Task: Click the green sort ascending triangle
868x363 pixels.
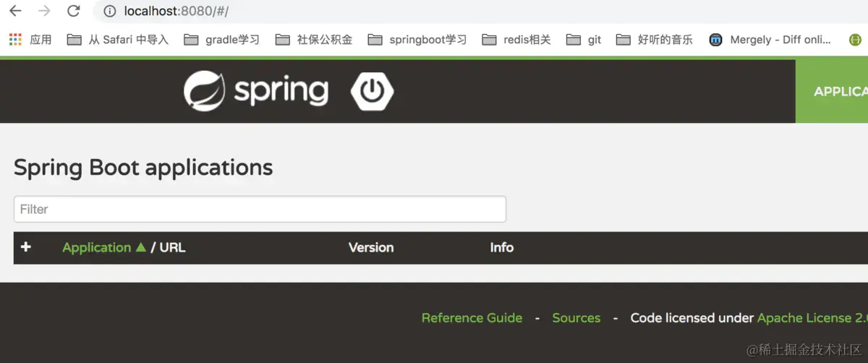Action: pyautogui.click(x=141, y=247)
